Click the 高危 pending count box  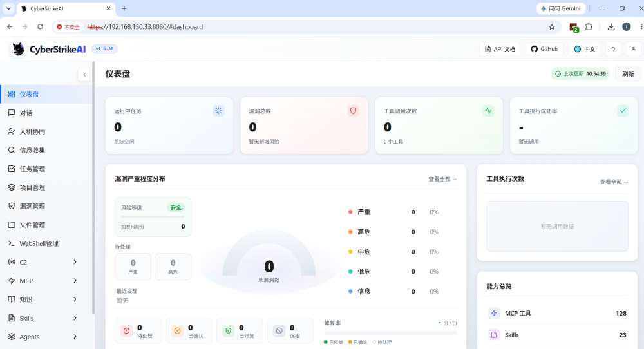tap(173, 267)
